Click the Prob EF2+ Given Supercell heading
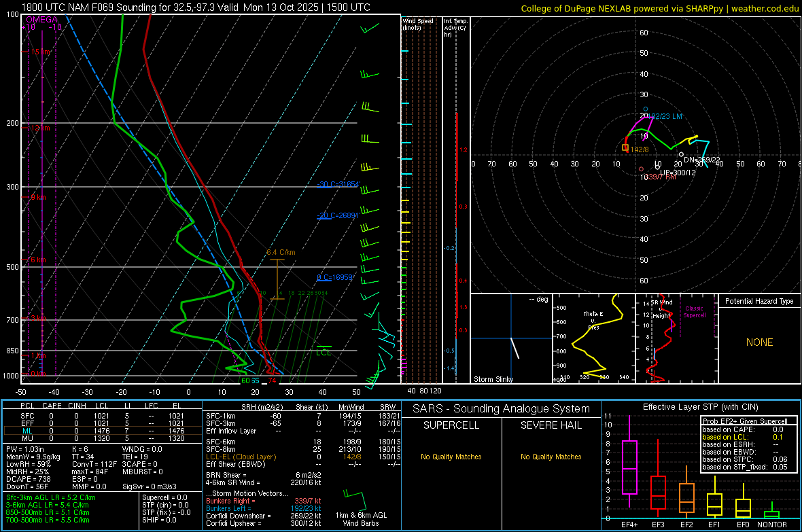This screenshot has height=532, width=802. click(745, 421)
